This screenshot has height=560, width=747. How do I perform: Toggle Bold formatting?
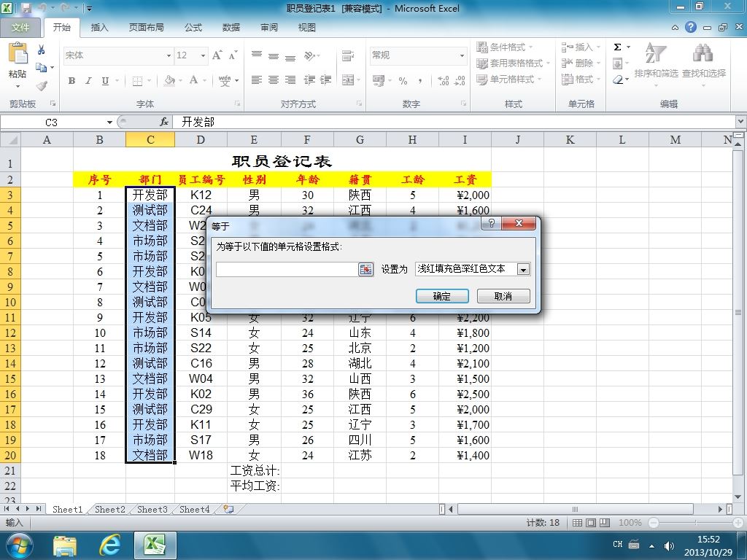pos(71,80)
